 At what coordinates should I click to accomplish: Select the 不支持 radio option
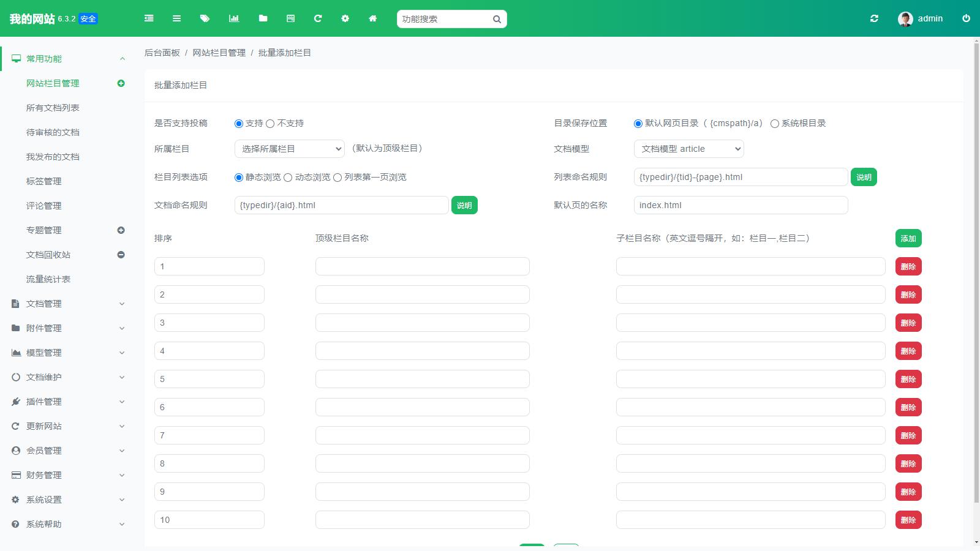click(270, 124)
